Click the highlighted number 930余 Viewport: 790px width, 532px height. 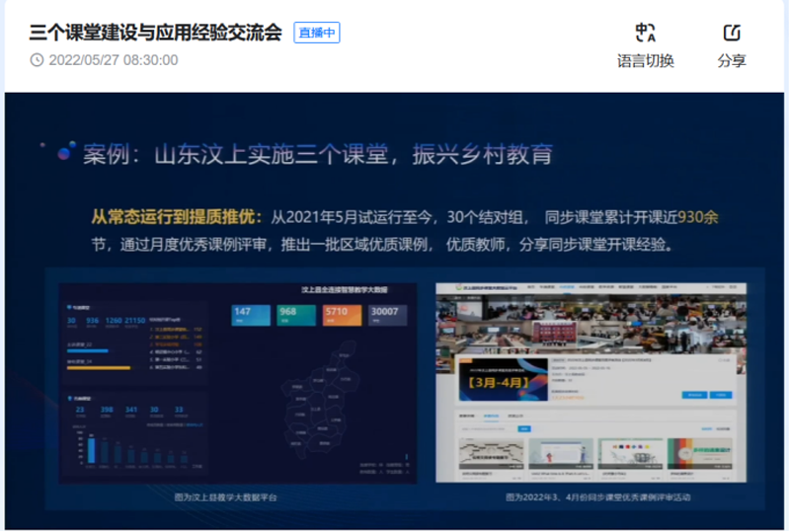(x=698, y=217)
